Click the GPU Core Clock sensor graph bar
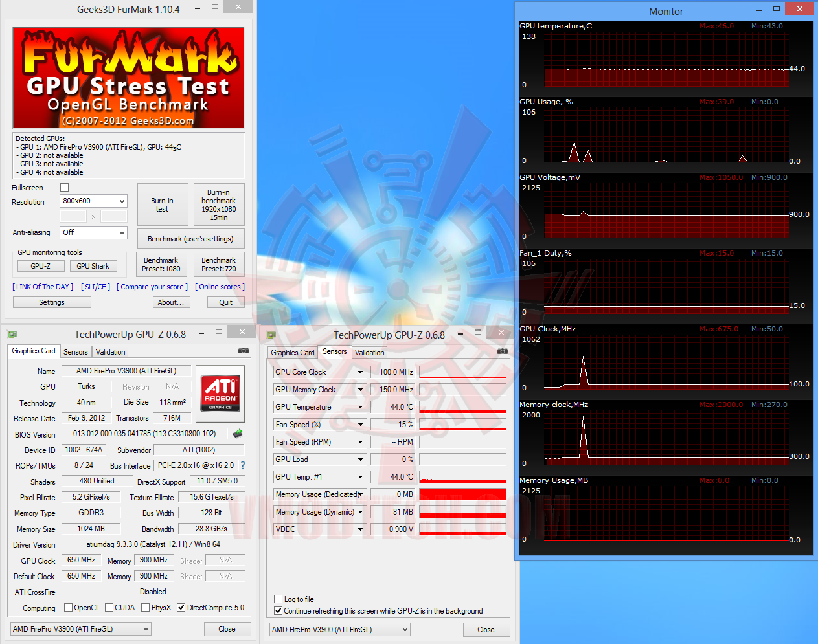 pyautogui.click(x=462, y=372)
